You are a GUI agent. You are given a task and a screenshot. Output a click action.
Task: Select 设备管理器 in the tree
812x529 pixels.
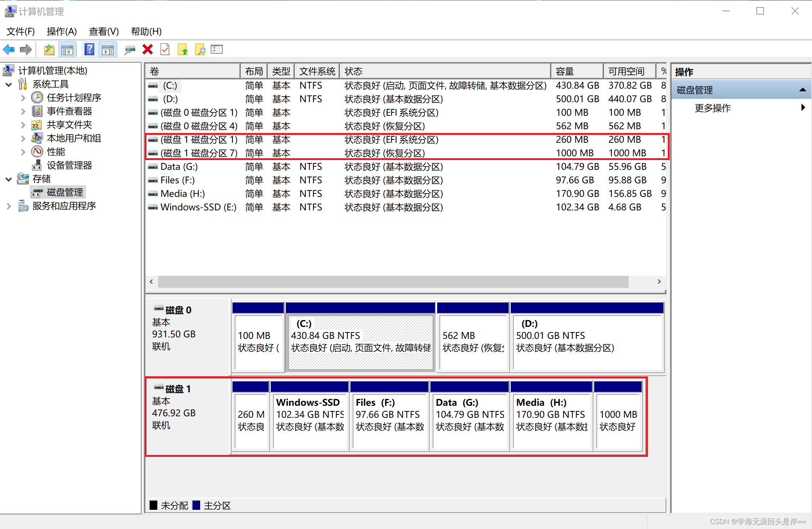tap(69, 165)
